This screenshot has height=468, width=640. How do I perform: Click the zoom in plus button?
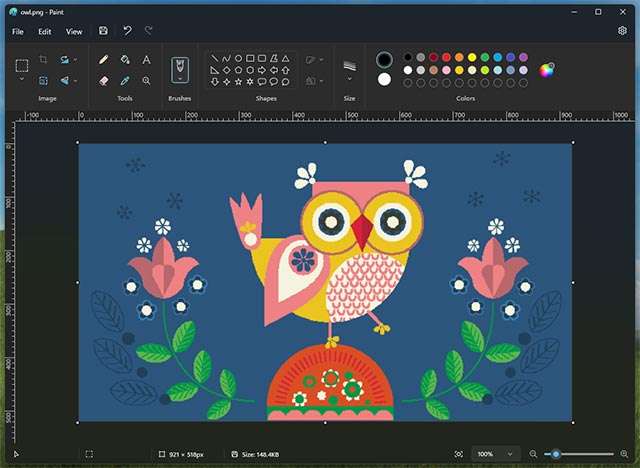point(624,454)
